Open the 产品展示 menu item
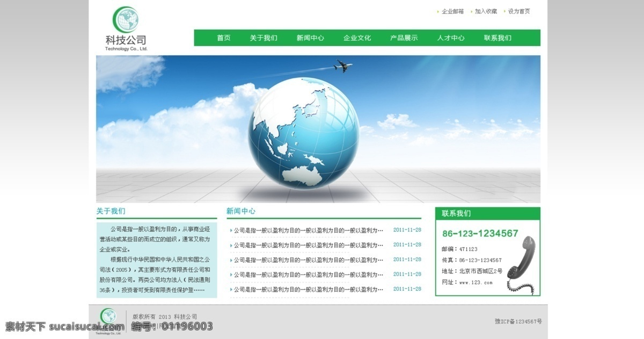 click(404, 38)
